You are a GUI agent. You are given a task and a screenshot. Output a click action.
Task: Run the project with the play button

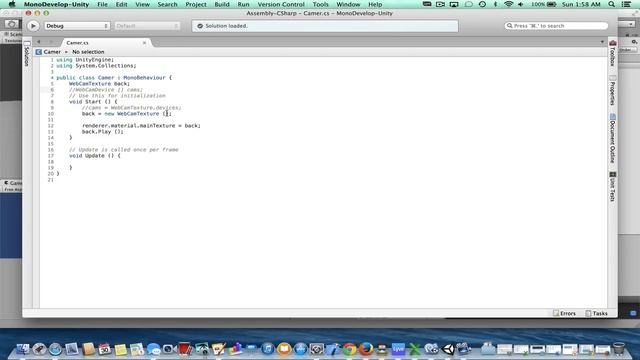click(33, 26)
